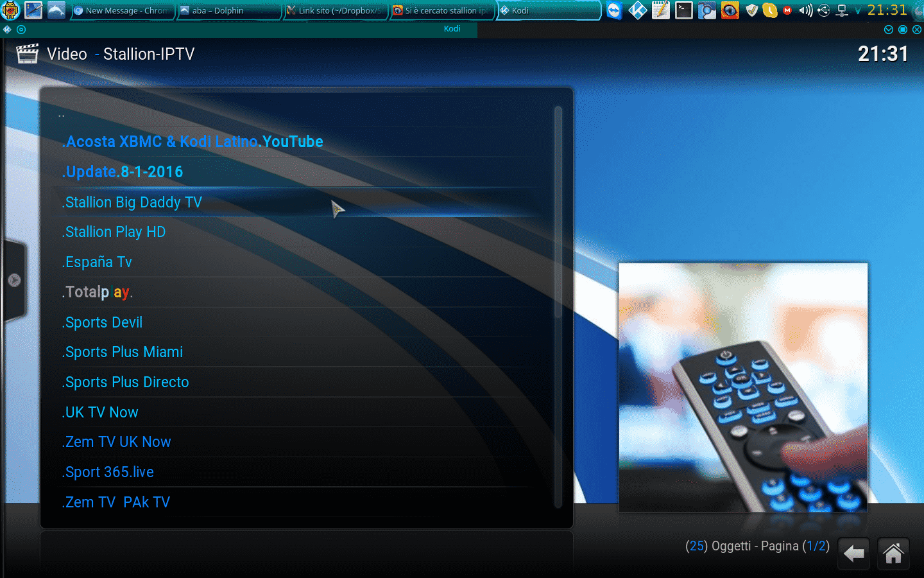The height and width of the screenshot is (578, 924).
Task: Click the panel clock showing 21:31
Action: click(x=887, y=10)
